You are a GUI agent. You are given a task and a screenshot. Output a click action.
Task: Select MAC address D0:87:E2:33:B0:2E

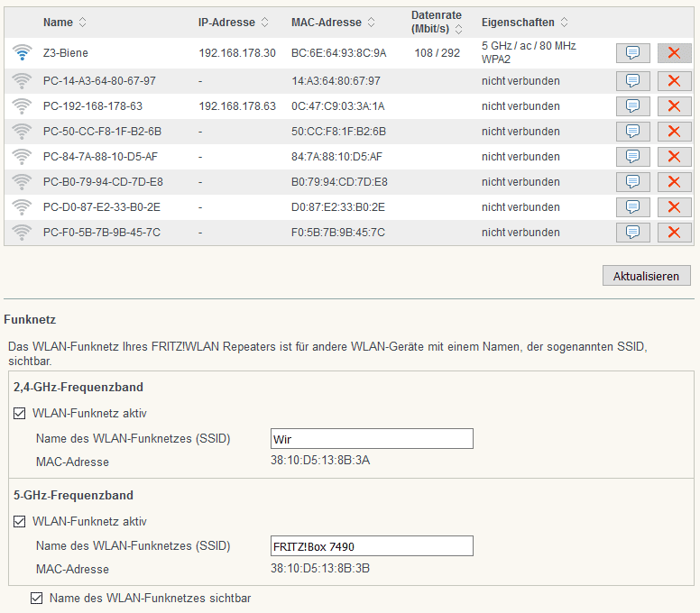pos(338,207)
